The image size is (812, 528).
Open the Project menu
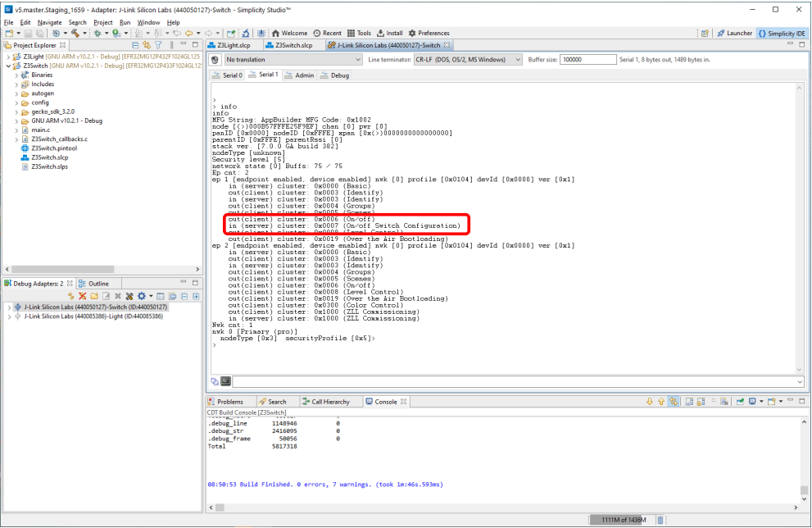click(x=102, y=22)
